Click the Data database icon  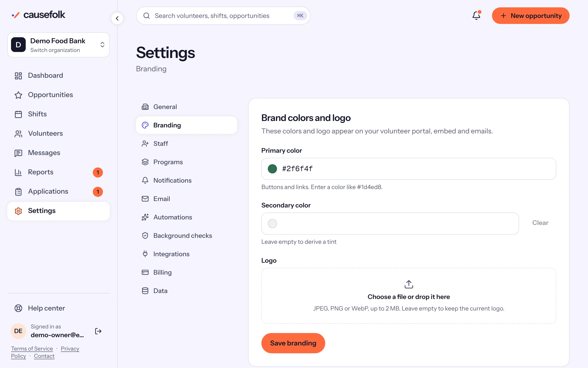(145, 290)
